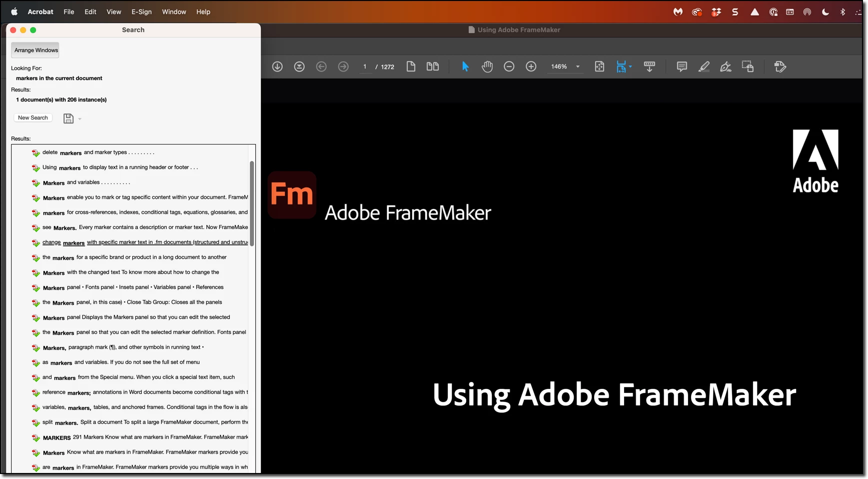Open result 'and markers from the Special menu'
The height and width of the screenshot is (479, 868).
coord(138,377)
